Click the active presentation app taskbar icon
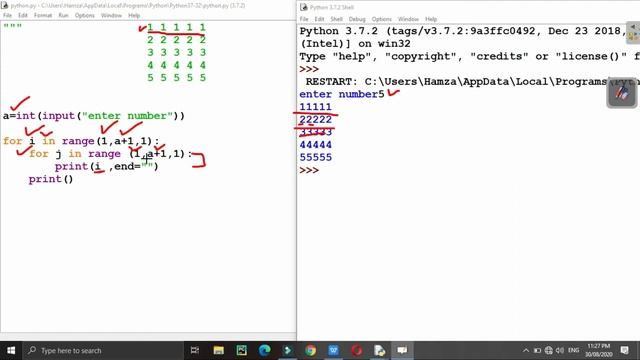640x360 pixels. [402, 350]
